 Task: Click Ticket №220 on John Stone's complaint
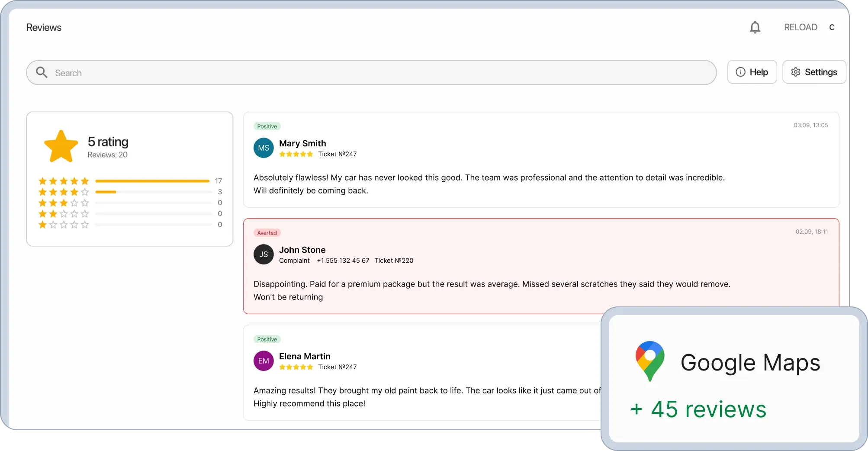(x=394, y=261)
